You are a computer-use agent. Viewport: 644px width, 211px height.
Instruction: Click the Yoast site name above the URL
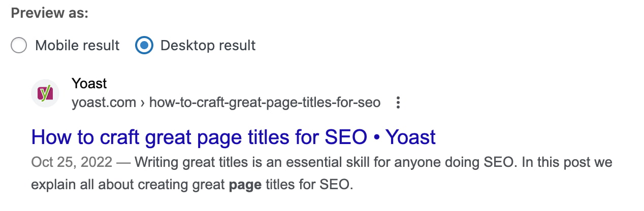click(89, 83)
